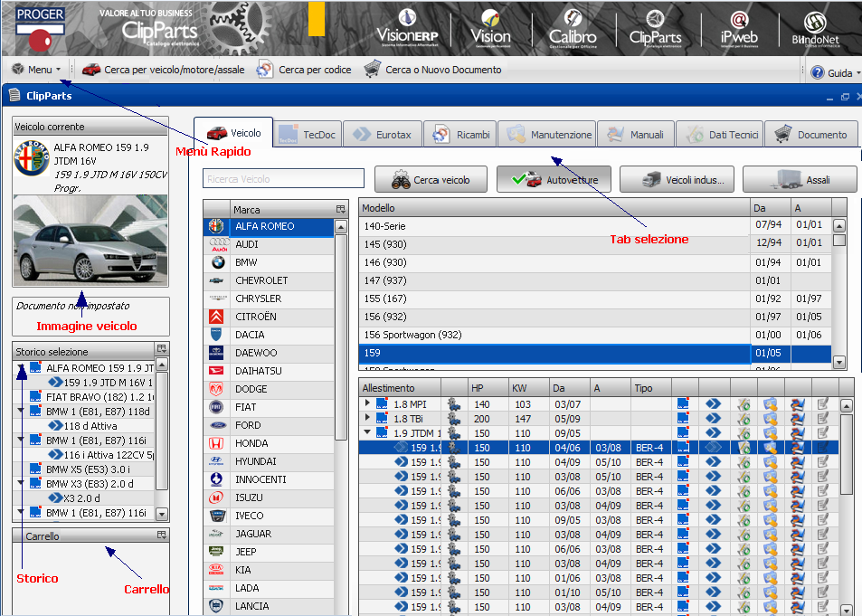The height and width of the screenshot is (616, 862).
Task: Open iPweb from the header bar
Action: point(739,27)
